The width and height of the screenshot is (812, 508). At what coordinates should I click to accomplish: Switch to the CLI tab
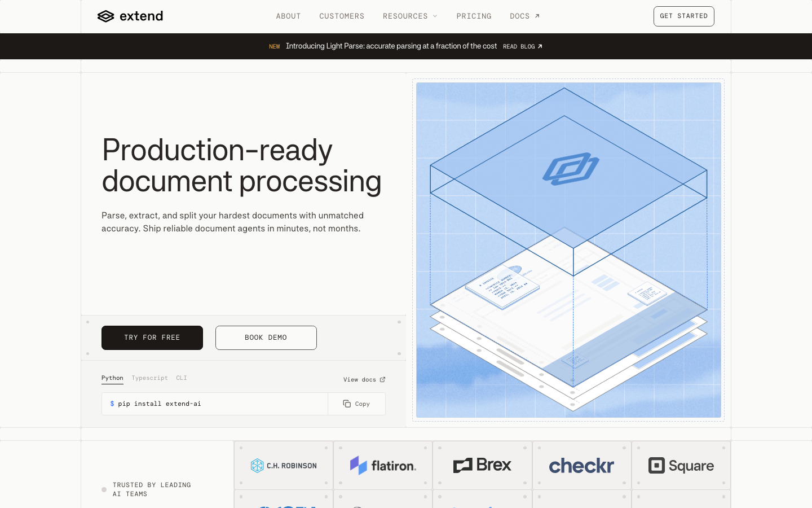(181, 378)
